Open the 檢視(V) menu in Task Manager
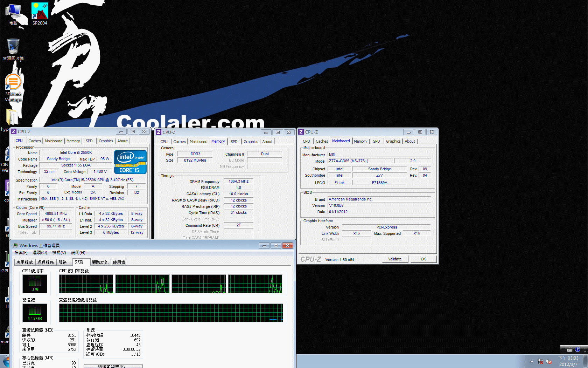The height and width of the screenshot is (368, 588). pyautogui.click(x=59, y=253)
